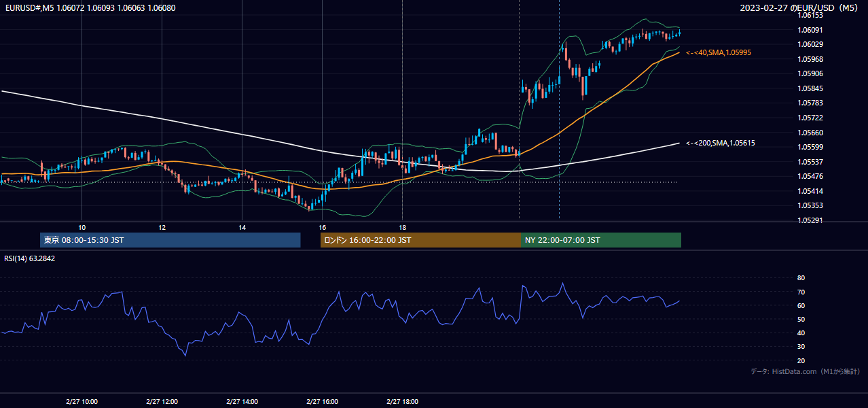Click price level 1.05906 on the axis

tap(810, 73)
